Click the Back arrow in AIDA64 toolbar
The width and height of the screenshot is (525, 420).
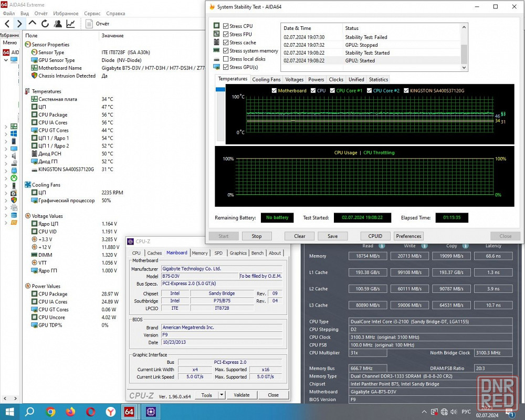(x=7, y=24)
